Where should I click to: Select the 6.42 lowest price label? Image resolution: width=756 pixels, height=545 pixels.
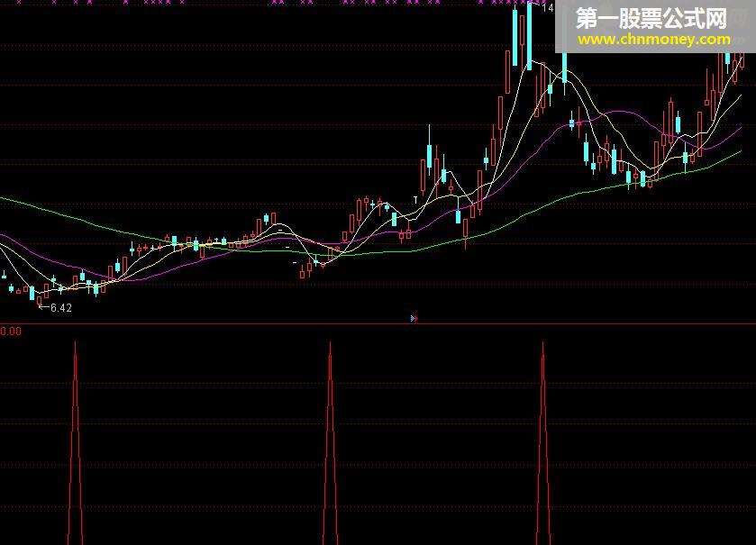[x=60, y=308]
